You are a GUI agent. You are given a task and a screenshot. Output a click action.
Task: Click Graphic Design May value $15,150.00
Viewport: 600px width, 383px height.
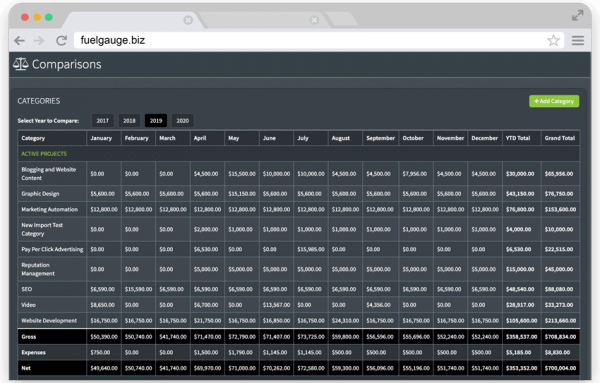242,194
